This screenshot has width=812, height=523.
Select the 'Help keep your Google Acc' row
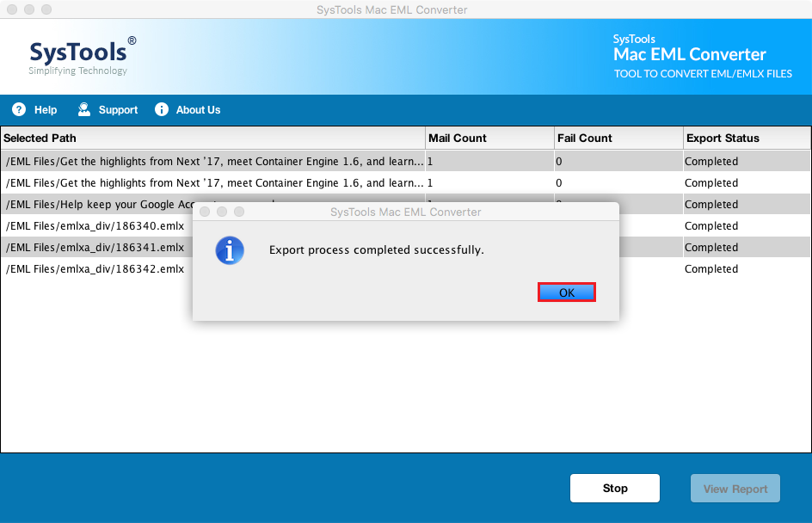click(405, 205)
